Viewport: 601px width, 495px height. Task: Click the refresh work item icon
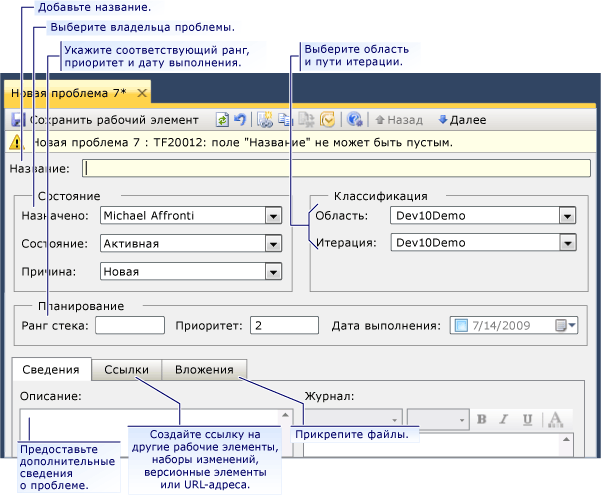(x=222, y=120)
